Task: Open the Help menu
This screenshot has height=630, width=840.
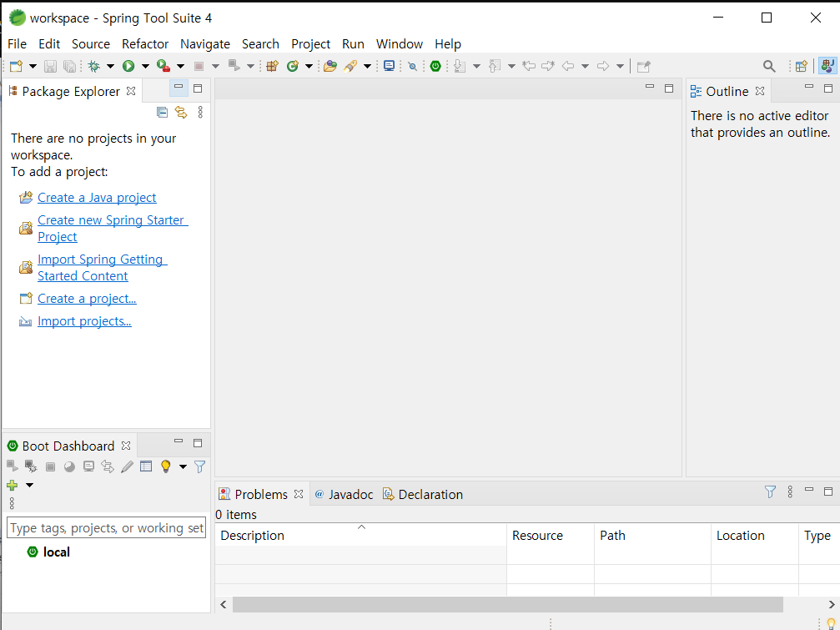Action: 448,44
